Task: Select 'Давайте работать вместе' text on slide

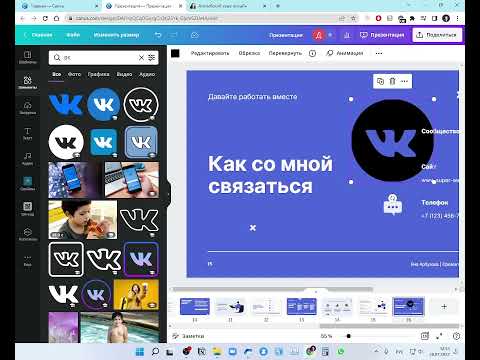Action: (x=252, y=97)
